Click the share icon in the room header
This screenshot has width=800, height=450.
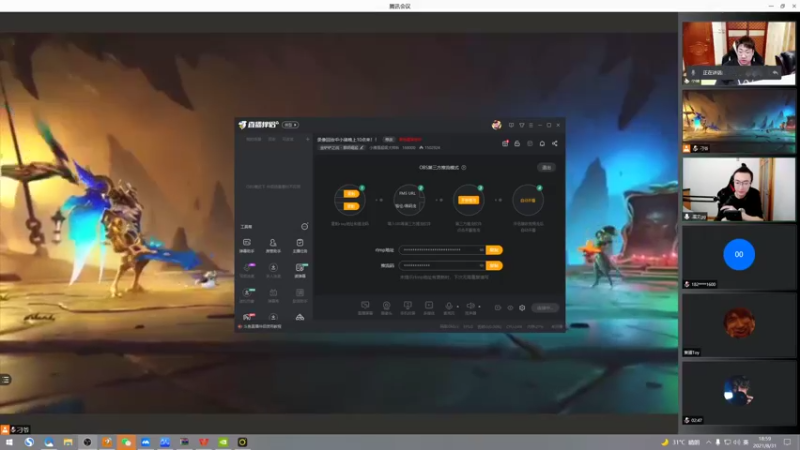[555, 143]
